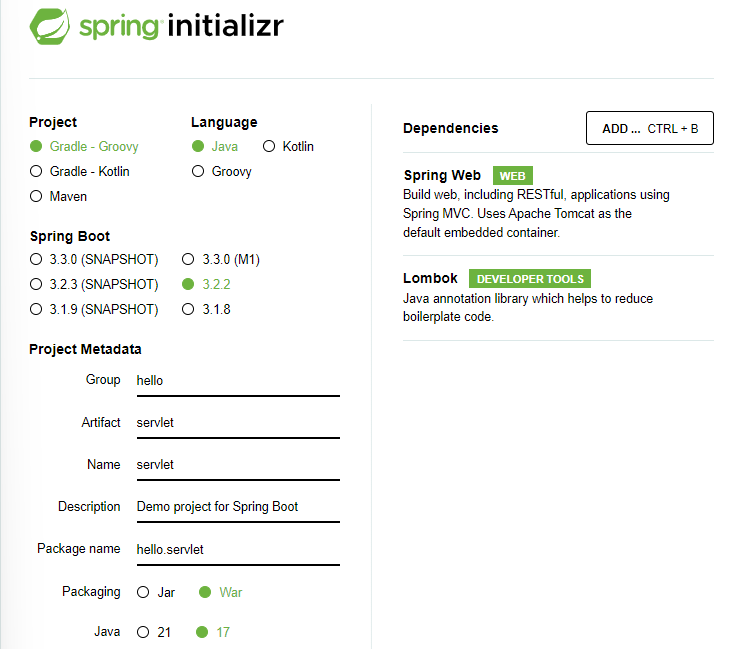Image resolution: width=729 pixels, height=649 pixels.
Task: Click the DEVELOPER TOOLS category badge
Action: (530, 279)
